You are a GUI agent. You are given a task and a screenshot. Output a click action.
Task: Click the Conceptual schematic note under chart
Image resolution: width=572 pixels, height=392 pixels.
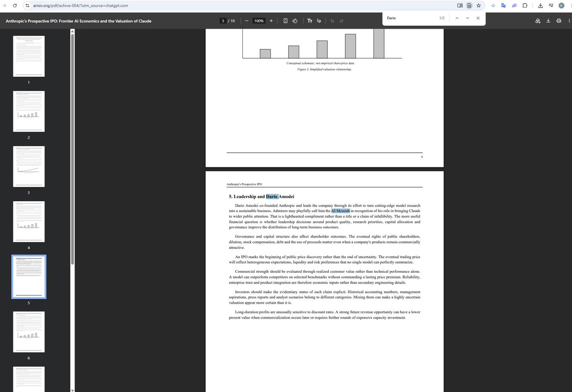[320, 63]
